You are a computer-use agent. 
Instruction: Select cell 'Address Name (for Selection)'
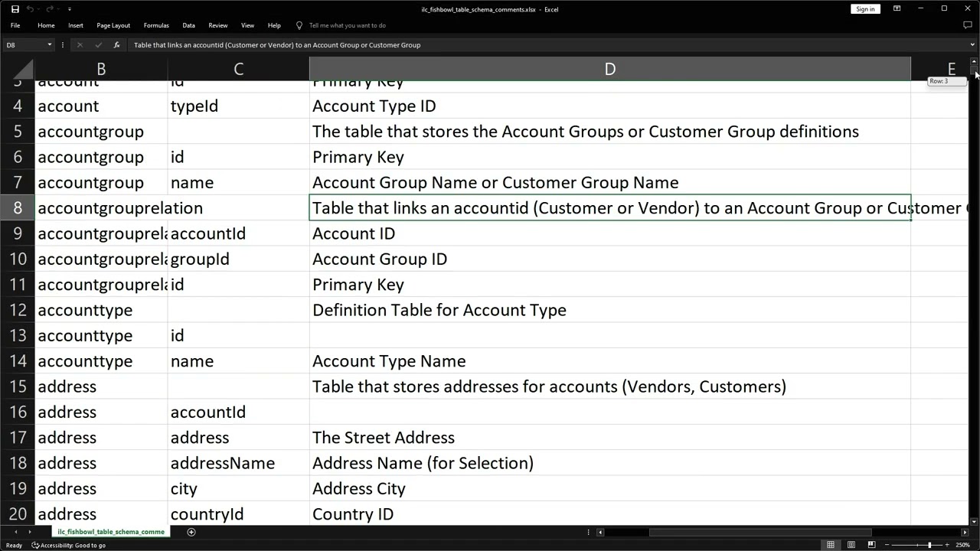click(610, 463)
